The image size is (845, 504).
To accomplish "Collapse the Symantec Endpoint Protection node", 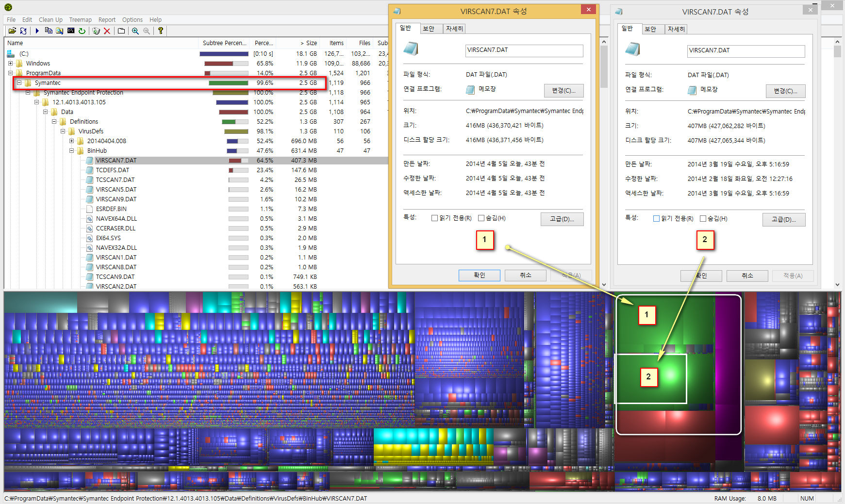I will click(28, 92).
